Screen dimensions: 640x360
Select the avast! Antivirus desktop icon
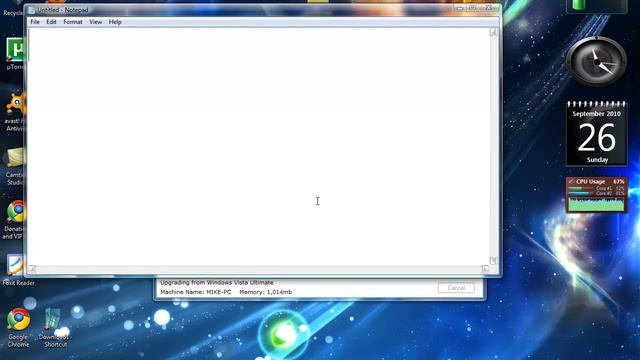coord(15,112)
